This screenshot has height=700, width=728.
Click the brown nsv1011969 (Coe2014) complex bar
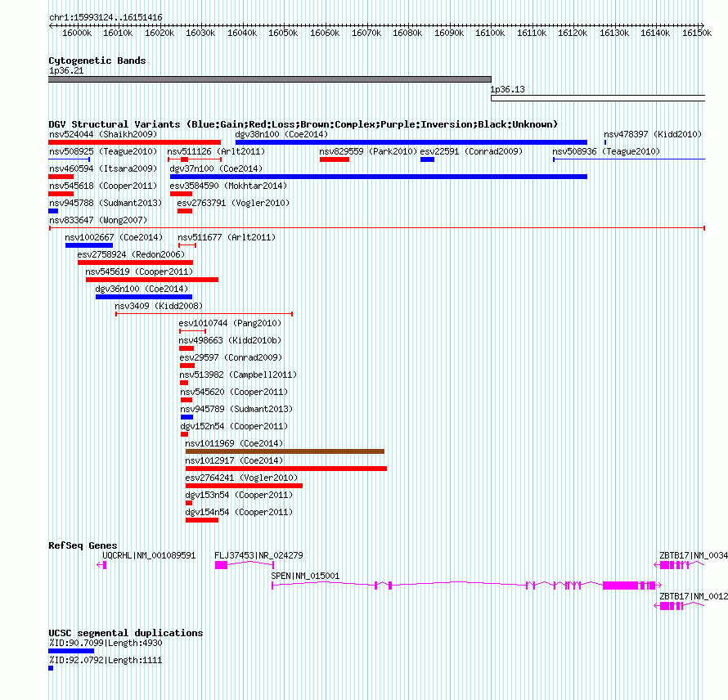pos(285,451)
